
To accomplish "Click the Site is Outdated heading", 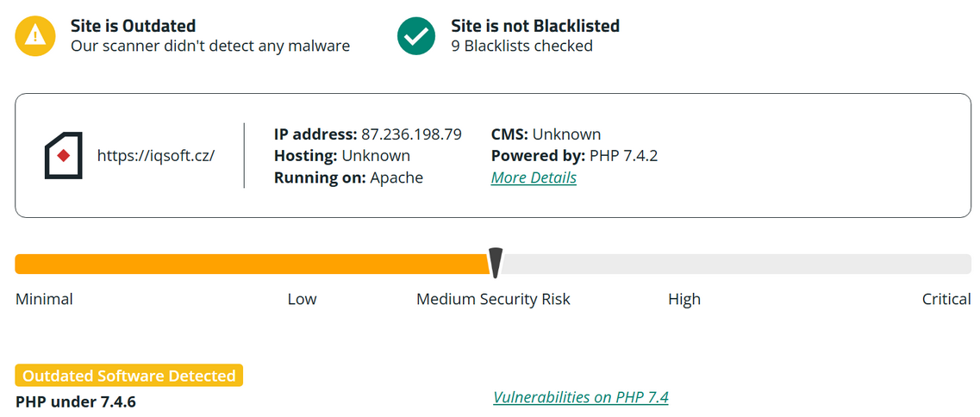I will (x=133, y=26).
